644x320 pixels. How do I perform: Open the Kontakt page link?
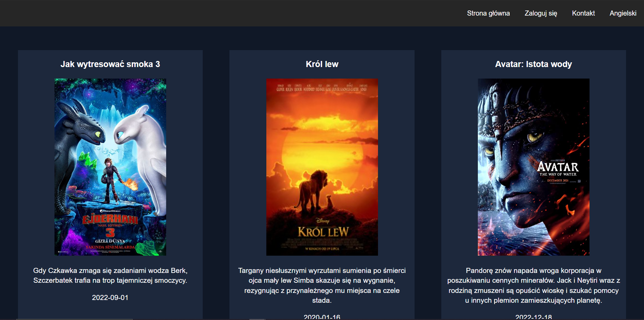click(583, 13)
